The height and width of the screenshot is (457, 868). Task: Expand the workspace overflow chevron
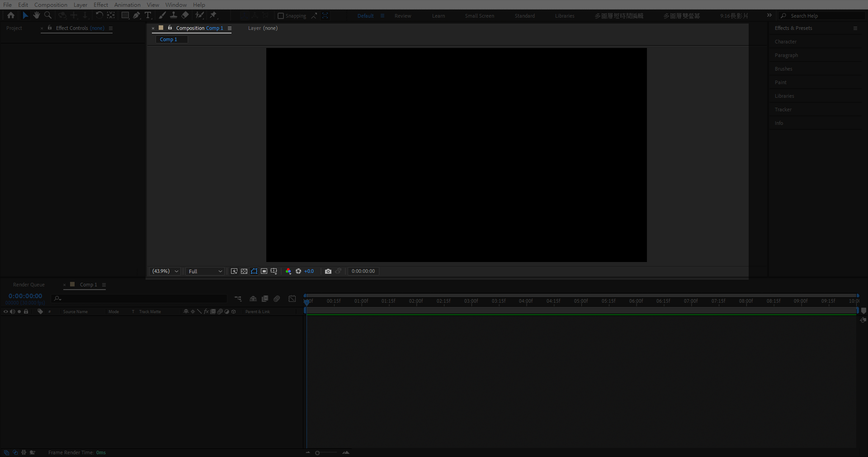pos(769,15)
